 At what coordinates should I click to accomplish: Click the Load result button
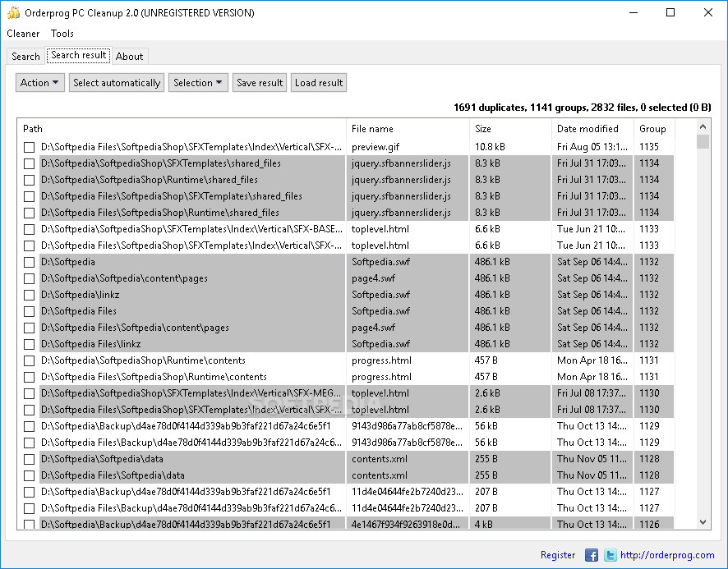pos(319,83)
